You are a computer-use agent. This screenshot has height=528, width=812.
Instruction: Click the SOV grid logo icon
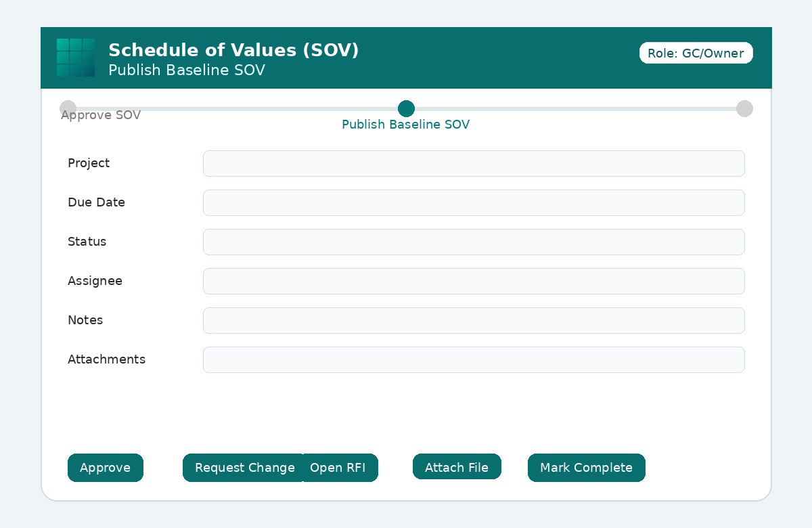click(x=76, y=58)
